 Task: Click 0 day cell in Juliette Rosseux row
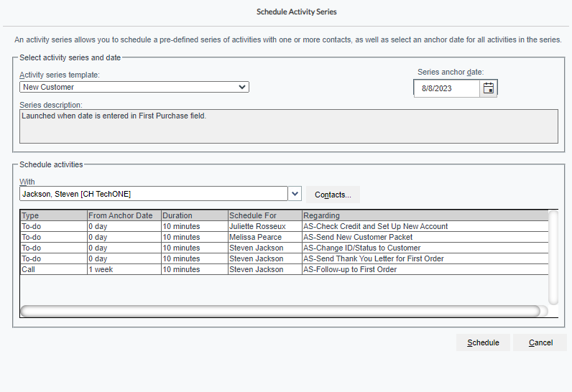coord(124,226)
